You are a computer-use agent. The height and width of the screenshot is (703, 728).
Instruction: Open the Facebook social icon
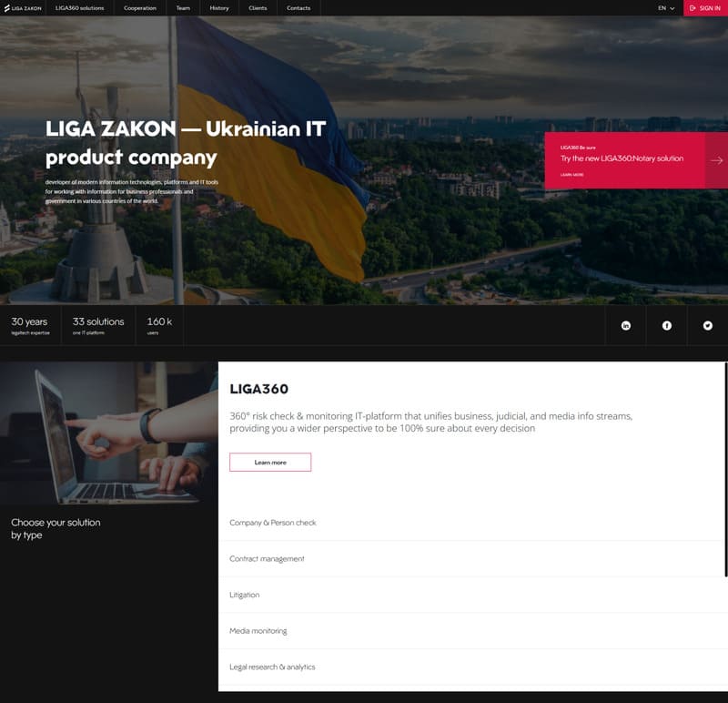(x=667, y=325)
